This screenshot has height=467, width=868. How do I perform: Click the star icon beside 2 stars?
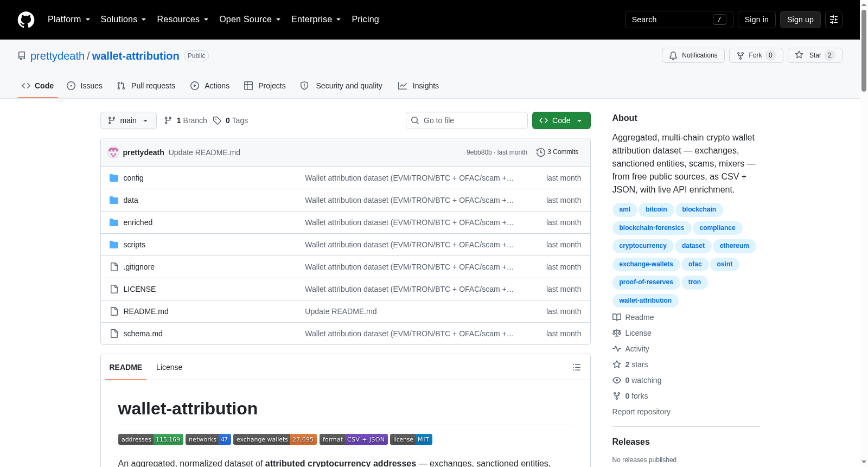coord(617,364)
